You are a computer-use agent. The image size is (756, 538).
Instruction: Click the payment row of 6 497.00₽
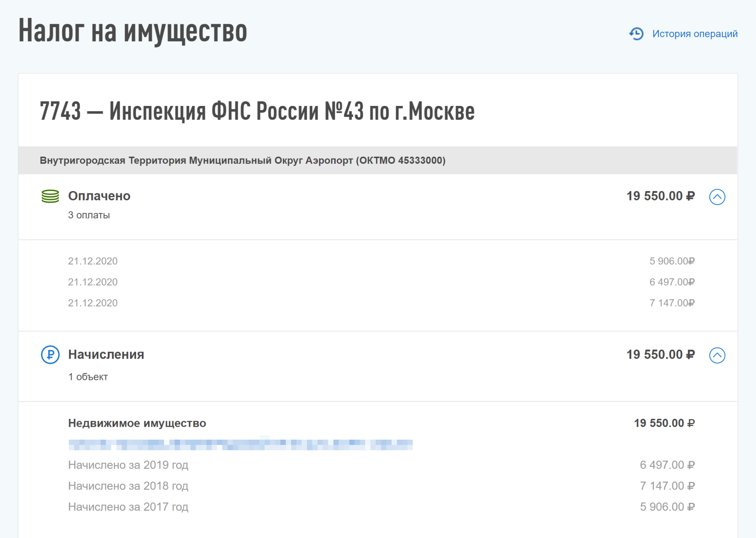(381, 282)
